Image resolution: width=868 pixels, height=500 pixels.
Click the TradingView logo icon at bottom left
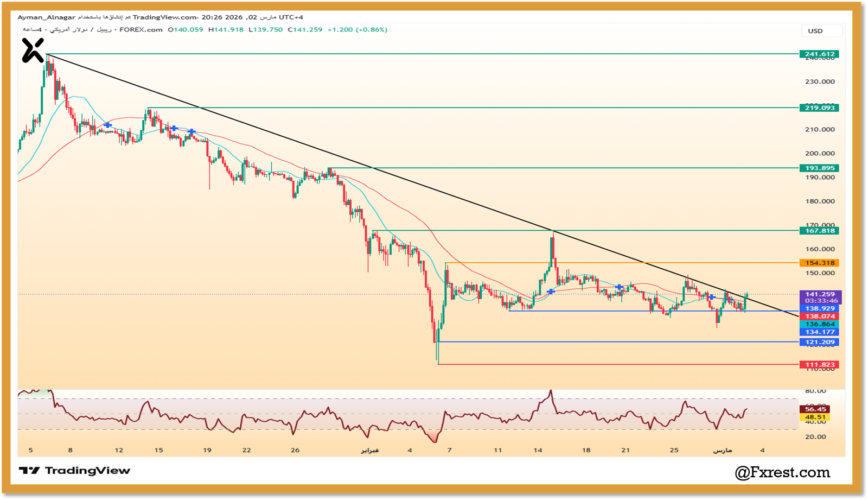coord(29,471)
